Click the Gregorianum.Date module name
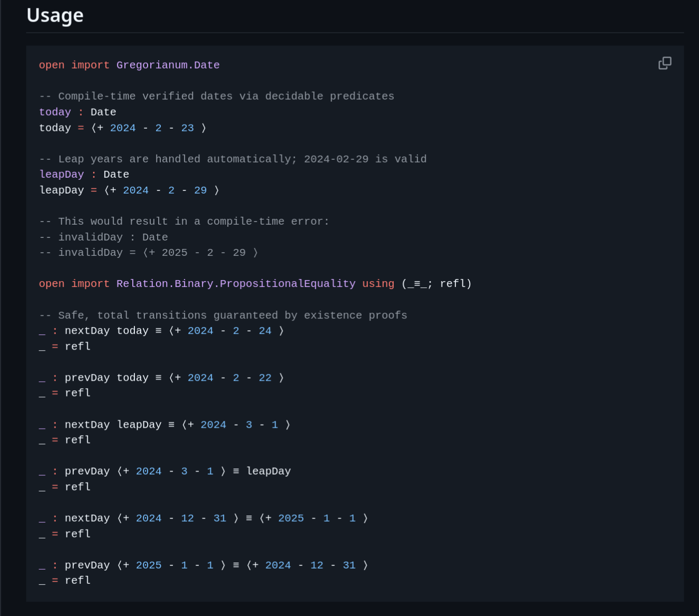The image size is (699, 616). click(x=168, y=65)
